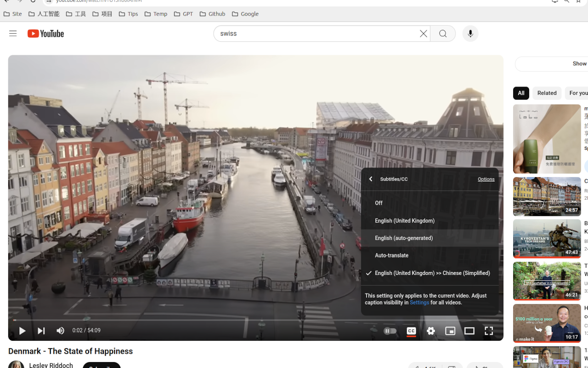The height and width of the screenshot is (368, 588).
Task: Play the video
Action: (22, 331)
